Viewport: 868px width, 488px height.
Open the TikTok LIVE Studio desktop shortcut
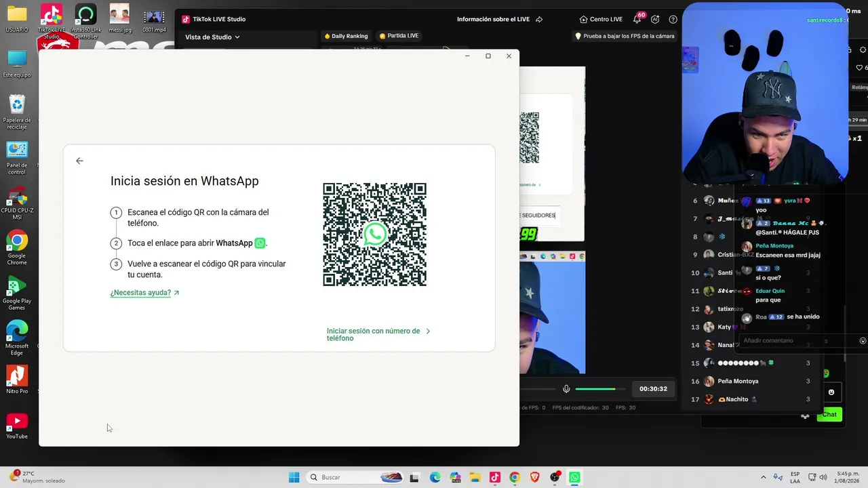coord(52,21)
